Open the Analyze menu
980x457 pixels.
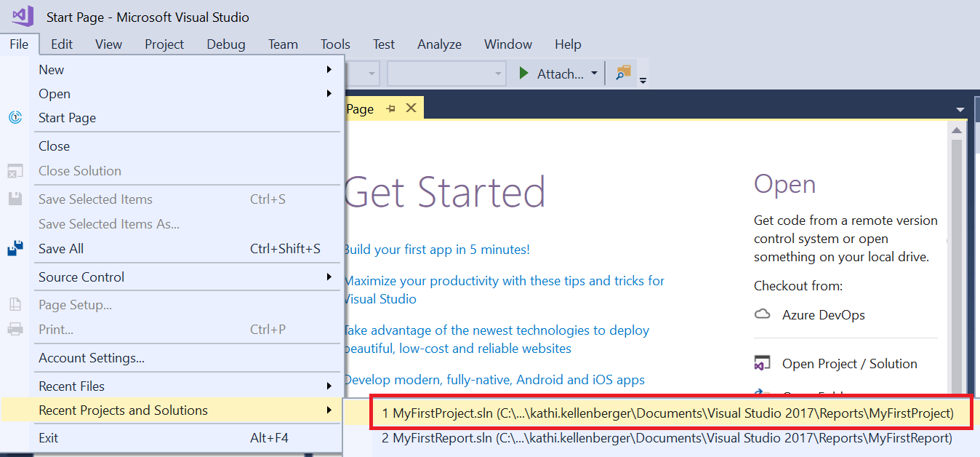pos(439,44)
